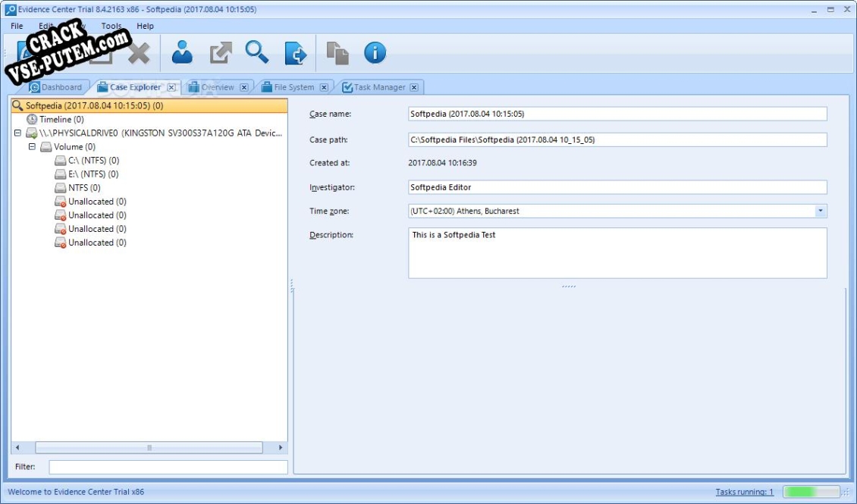
Task: Click the magnifying glass search toolbar icon
Action: click(256, 52)
